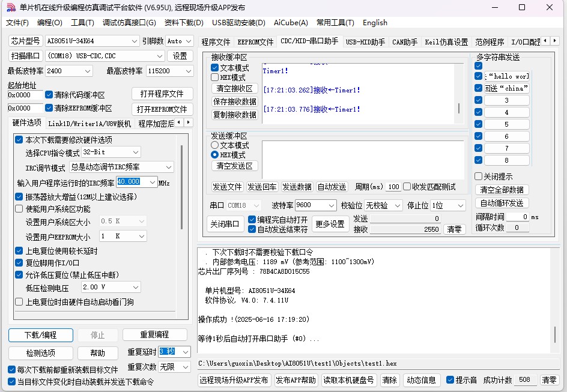The image size is (567, 392).
Task: Expand the 停止位 1位 dropdown
Action: click(460, 205)
